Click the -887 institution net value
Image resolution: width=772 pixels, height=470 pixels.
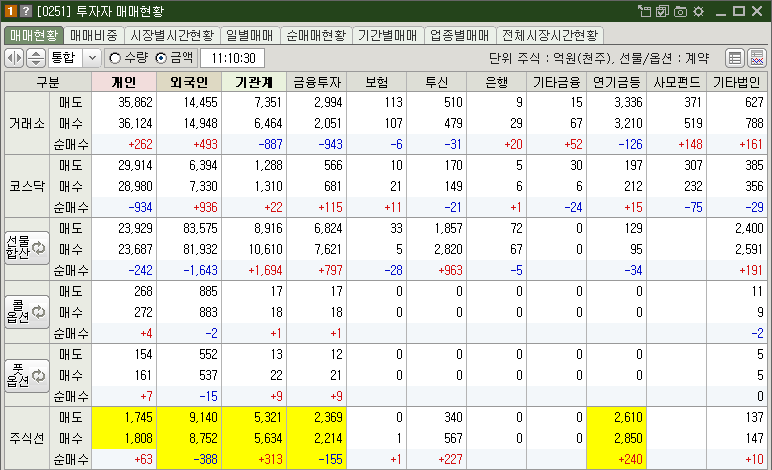270,144
